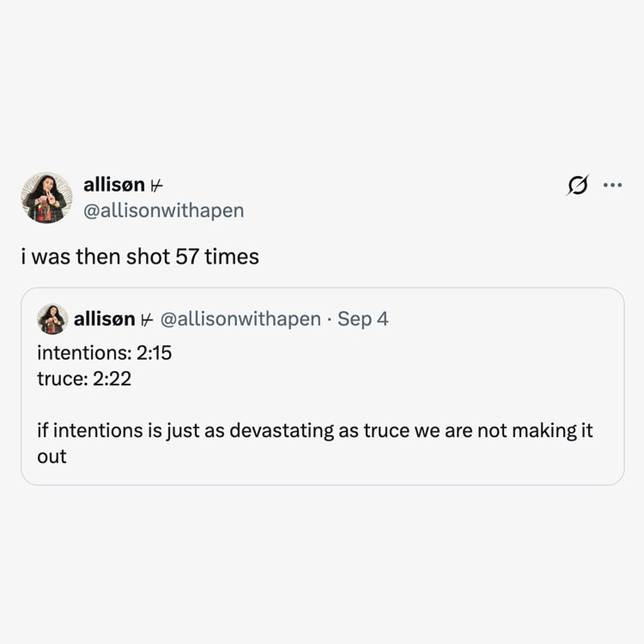The width and height of the screenshot is (644, 644).
Task: Click the symbol after the top allisøn name
Action: [x=157, y=185]
